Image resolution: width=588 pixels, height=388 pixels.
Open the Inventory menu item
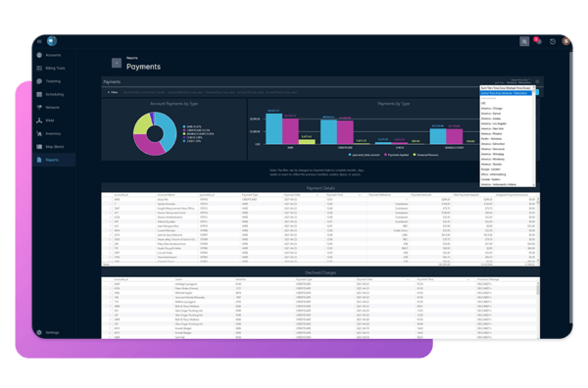53,134
